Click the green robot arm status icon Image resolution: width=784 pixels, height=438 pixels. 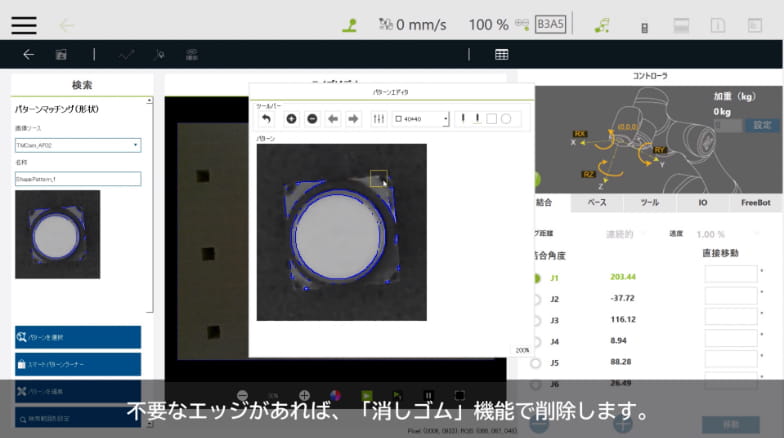[x=350, y=24]
